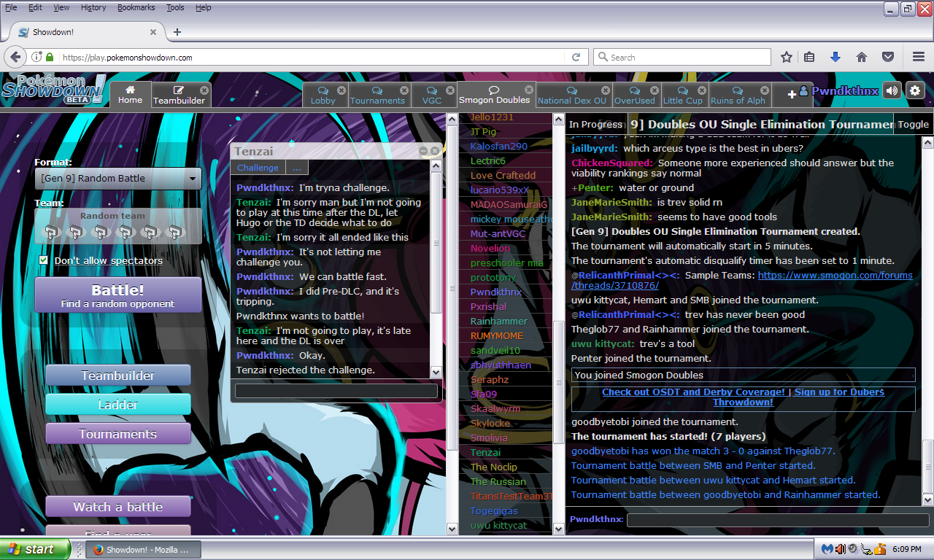
Task: Open the Firefox hamburger menu
Action: [x=919, y=57]
